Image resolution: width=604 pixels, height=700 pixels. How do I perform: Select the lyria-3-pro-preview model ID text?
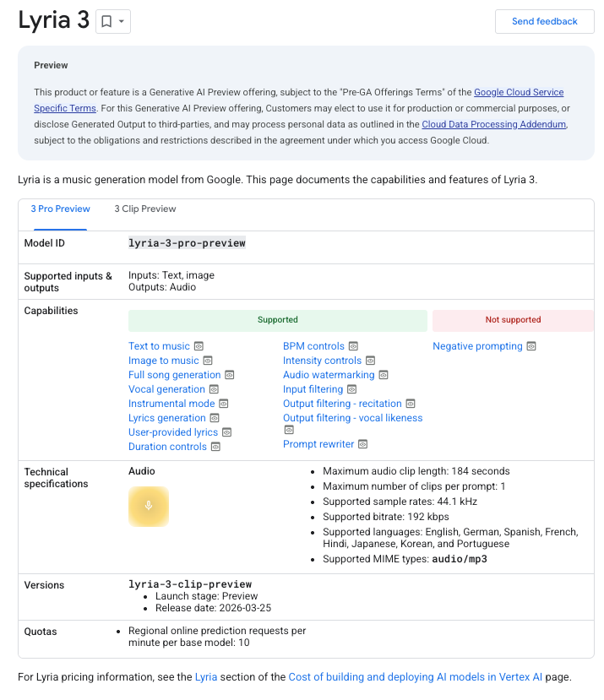184,243
